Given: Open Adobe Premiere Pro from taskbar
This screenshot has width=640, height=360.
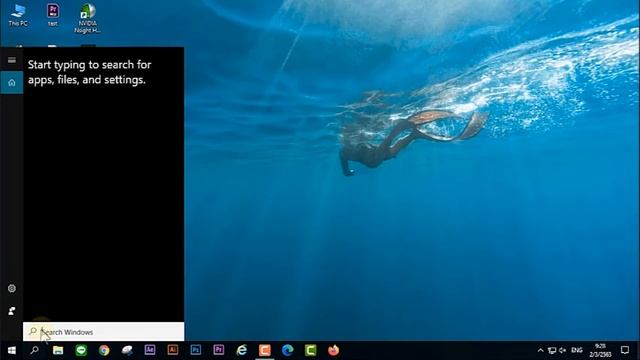Looking at the screenshot, I should click(x=219, y=350).
